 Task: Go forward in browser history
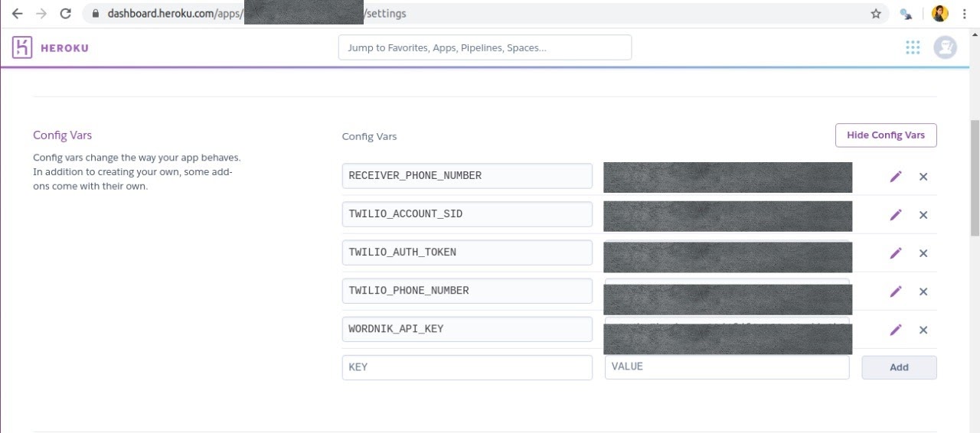41,14
